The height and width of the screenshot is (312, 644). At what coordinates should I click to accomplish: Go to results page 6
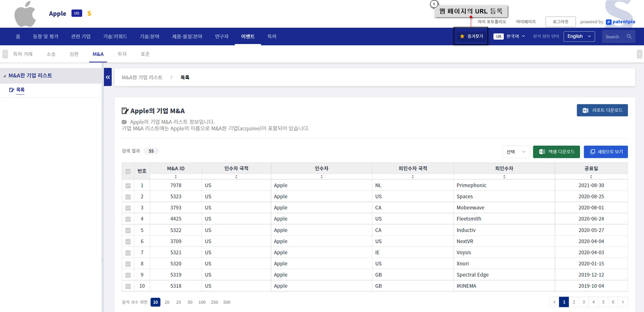tap(613, 302)
